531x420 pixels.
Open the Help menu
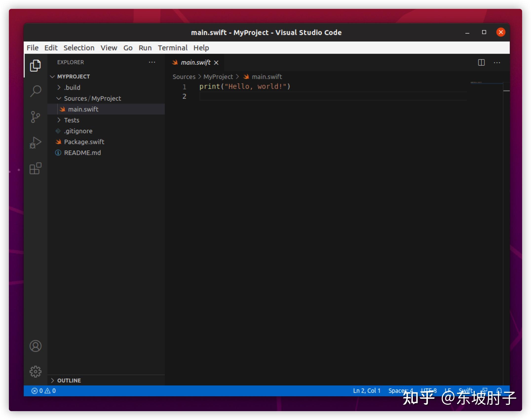201,48
